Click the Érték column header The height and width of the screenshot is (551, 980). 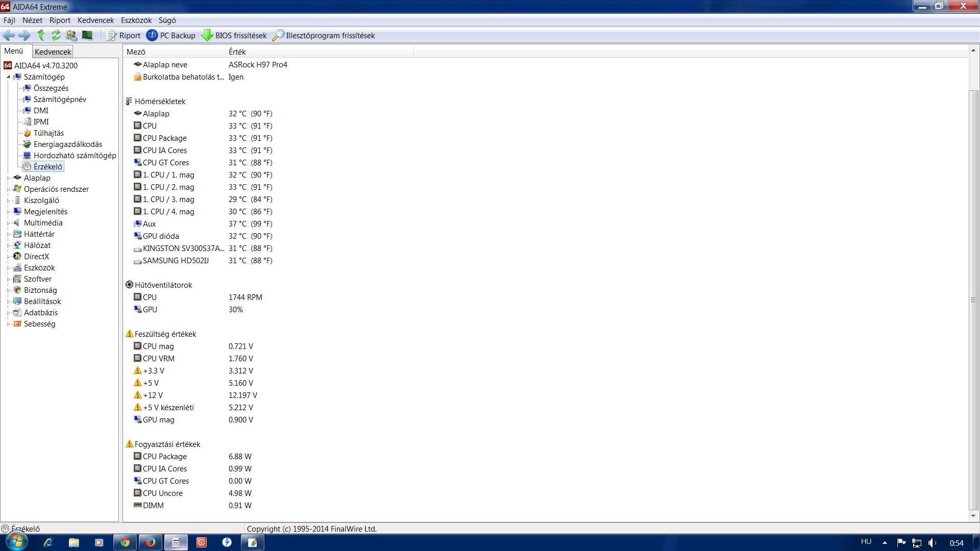(319, 52)
